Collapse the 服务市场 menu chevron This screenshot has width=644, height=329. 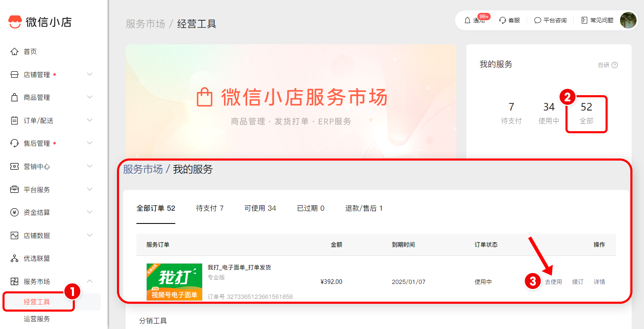[x=90, y=281]
